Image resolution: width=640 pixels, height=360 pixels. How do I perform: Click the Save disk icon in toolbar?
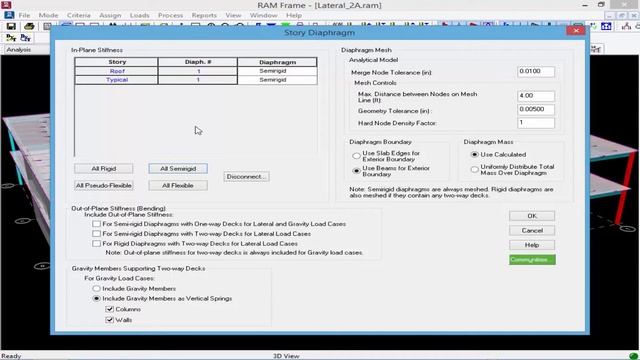click(11, 27)
